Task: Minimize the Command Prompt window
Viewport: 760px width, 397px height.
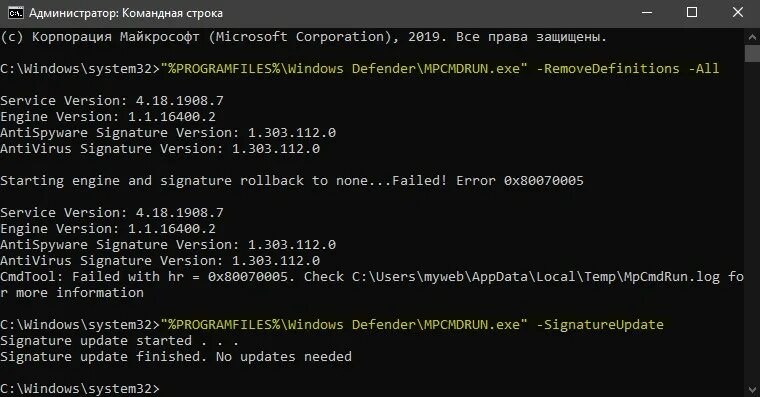Action: coord(647,13)
